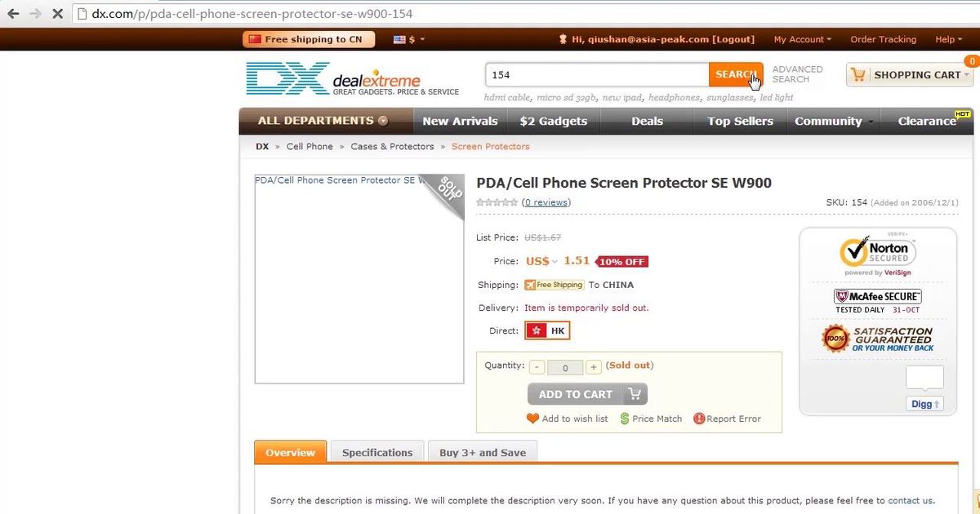Open the US$ price currency selector
This screenshot has height=514, width=980.
(x=542, y=261)
